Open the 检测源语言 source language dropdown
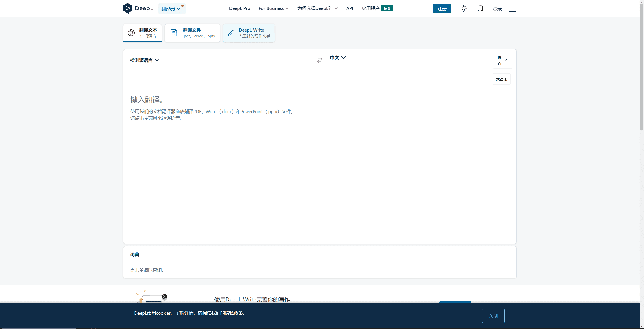Image resolution: width=644 pixels, height=329 pixels. coord(145,60)
